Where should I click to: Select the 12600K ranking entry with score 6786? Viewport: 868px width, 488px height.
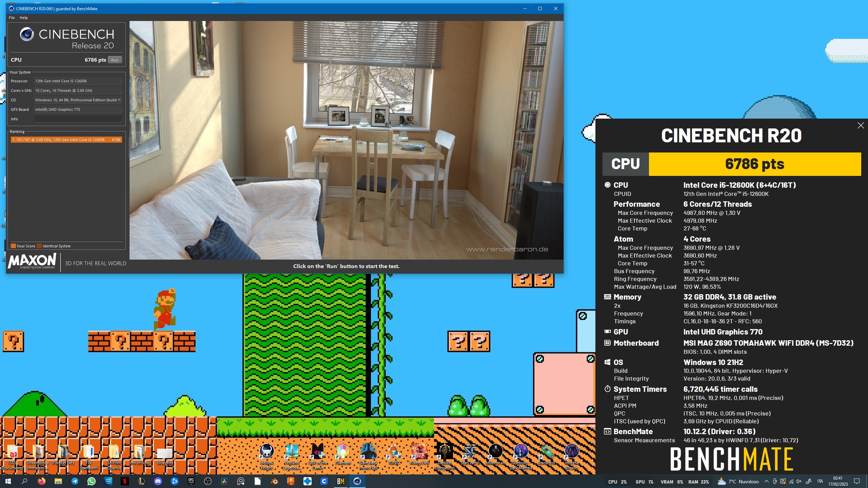66,140
